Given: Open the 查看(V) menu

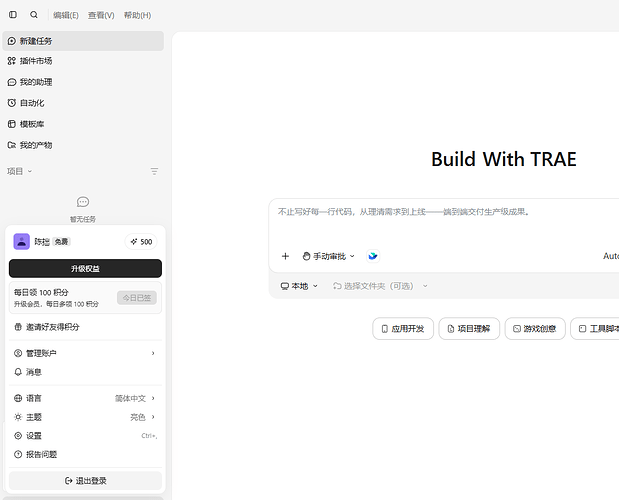Looking at the screenshot, I should (x=101, y=15).
